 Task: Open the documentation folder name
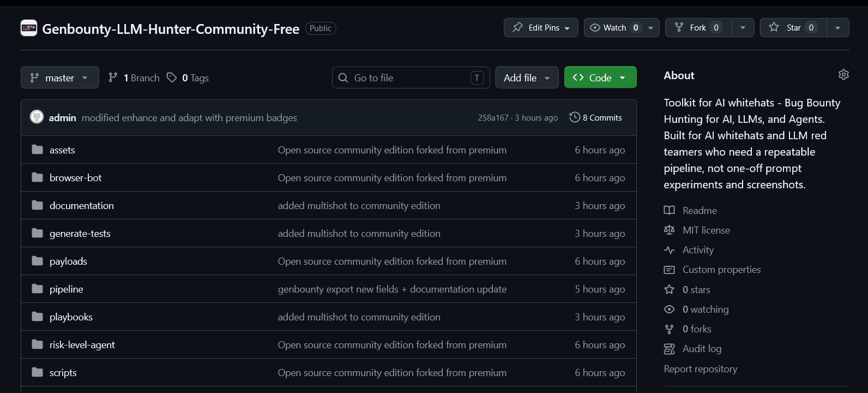point(82,205)
